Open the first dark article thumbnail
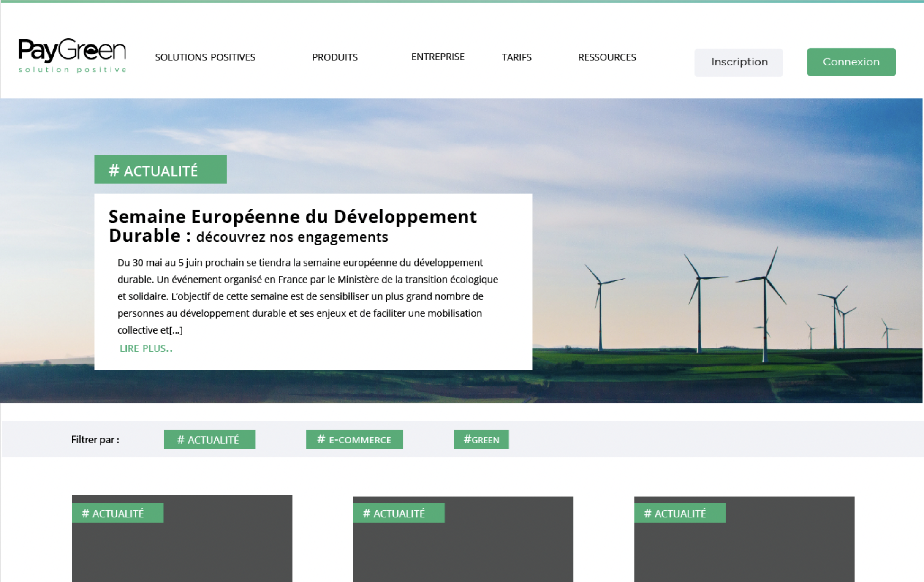 pyautogui.click(x=182, y=553)
